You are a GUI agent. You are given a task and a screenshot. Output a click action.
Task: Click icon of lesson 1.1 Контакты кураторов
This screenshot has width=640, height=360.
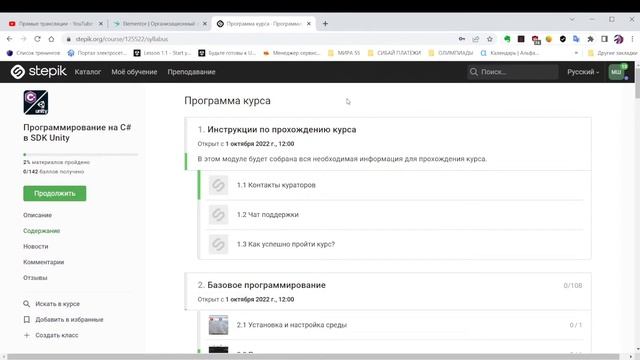click(x=218, y=185)
